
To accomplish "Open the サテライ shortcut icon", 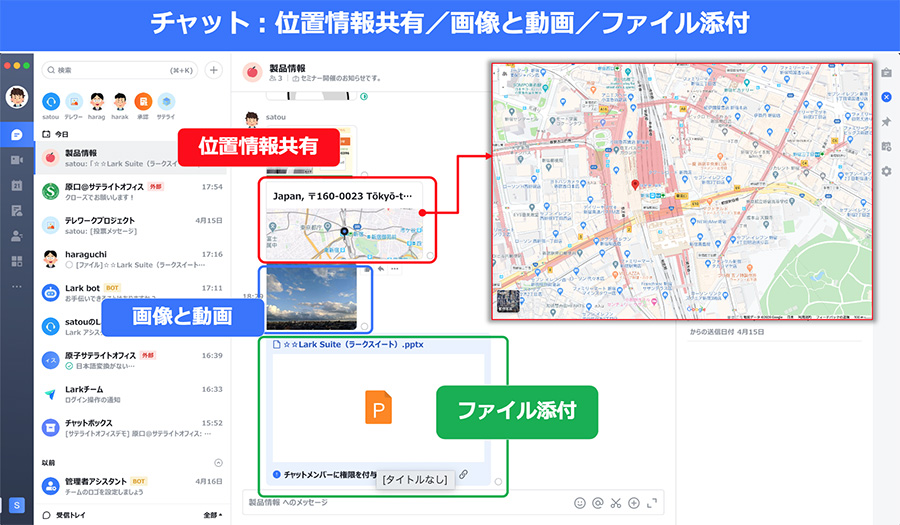I will pos(166,102).
